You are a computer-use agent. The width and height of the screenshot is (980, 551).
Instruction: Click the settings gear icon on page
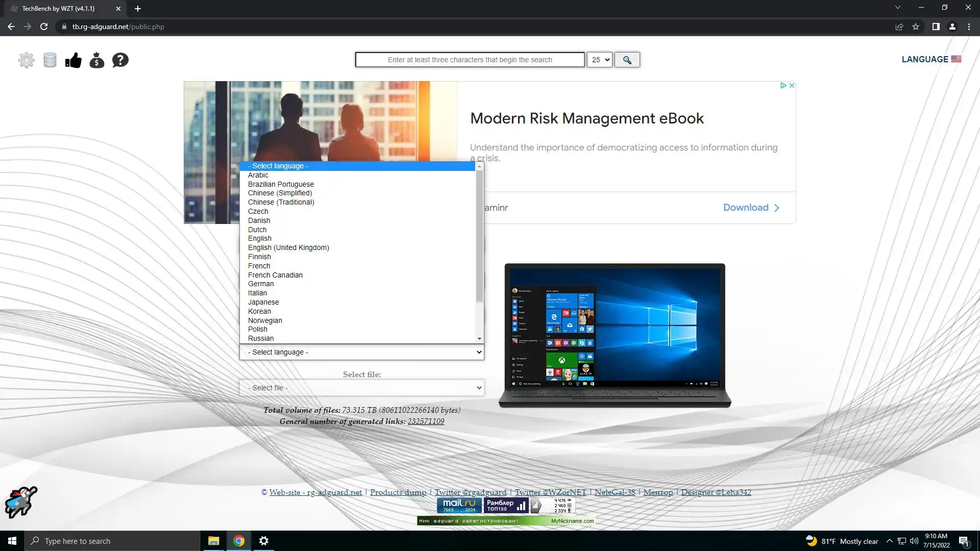coord(27,60)
